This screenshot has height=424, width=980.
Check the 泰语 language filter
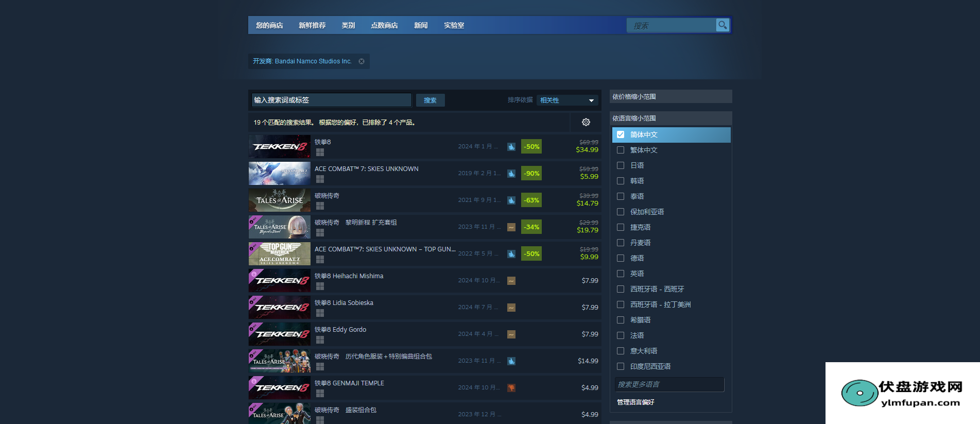point(621,196)
